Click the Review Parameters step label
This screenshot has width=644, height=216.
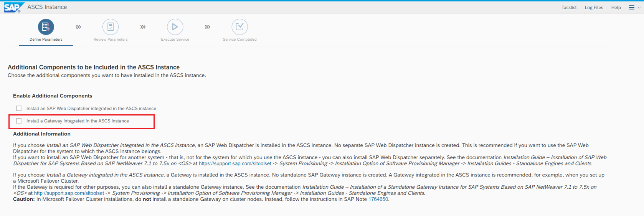coord(111,39)
